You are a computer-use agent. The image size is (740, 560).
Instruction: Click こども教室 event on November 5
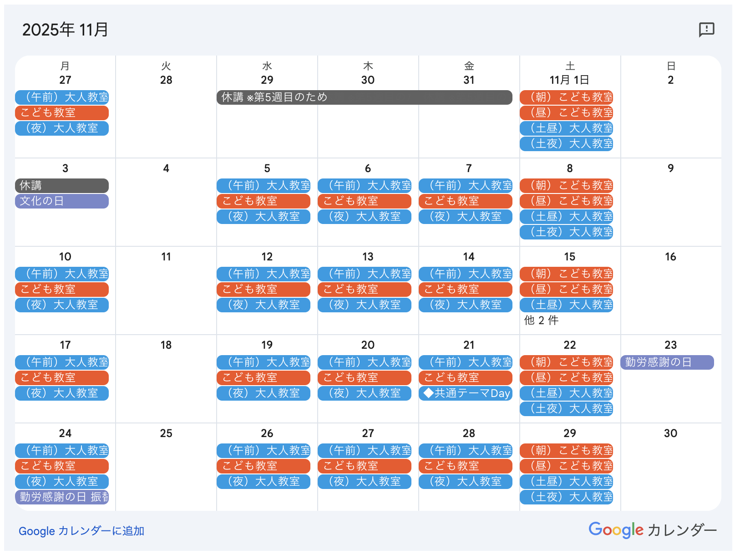click(263, 201)
